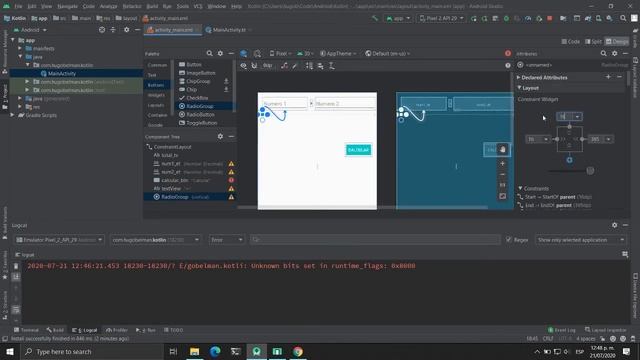The width and height of the screenshot is (640, 360).
Task: Click the Debug app bug icon
Action: (506, 18)
